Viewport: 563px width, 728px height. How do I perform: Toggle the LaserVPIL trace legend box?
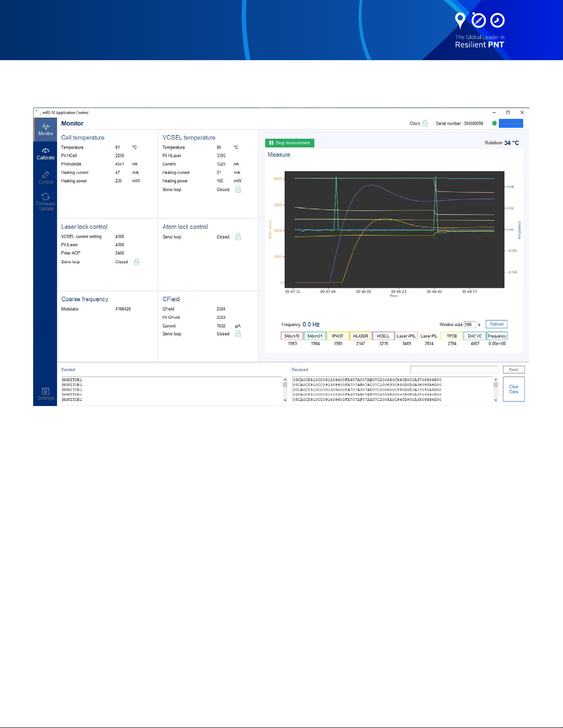tap(406, 336)
